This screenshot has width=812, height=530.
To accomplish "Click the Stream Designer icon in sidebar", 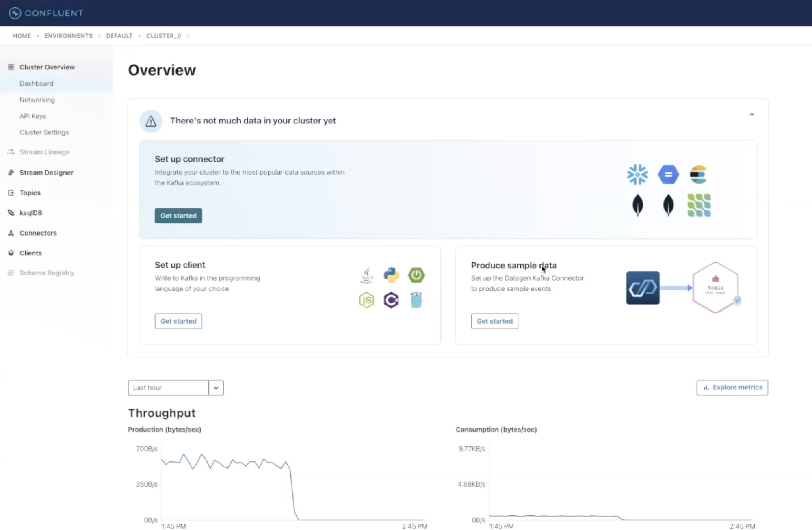I will click(x=11, y=172).
